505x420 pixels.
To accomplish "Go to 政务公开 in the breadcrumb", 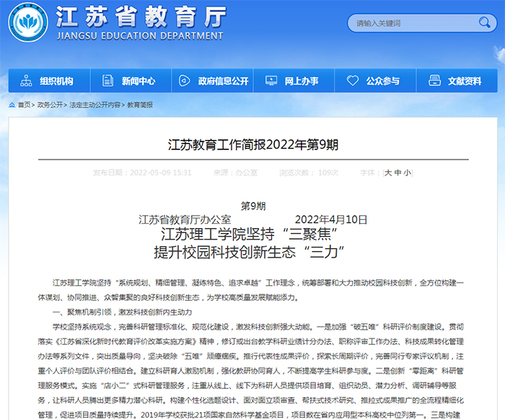I will tap(50, 105).
